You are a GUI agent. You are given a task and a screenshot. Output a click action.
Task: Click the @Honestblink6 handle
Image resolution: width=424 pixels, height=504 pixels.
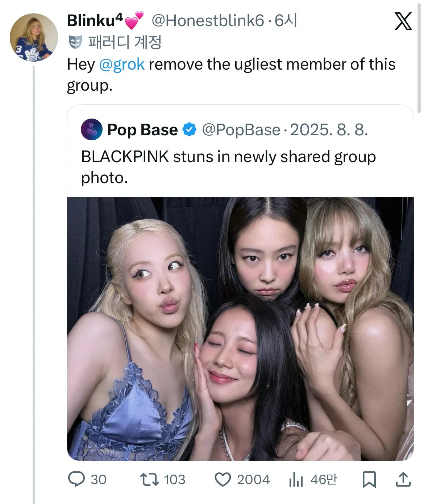point(207,21)
